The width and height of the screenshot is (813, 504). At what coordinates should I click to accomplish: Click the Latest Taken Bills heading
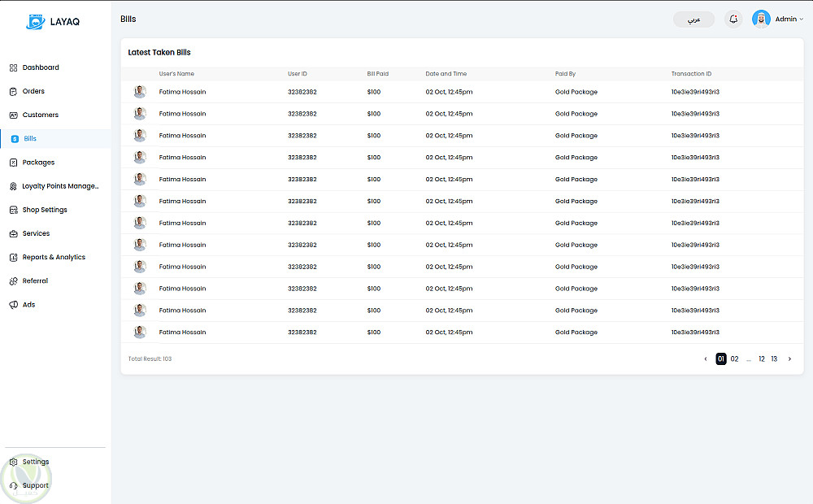pyautogui.click(x=159, y=52)
